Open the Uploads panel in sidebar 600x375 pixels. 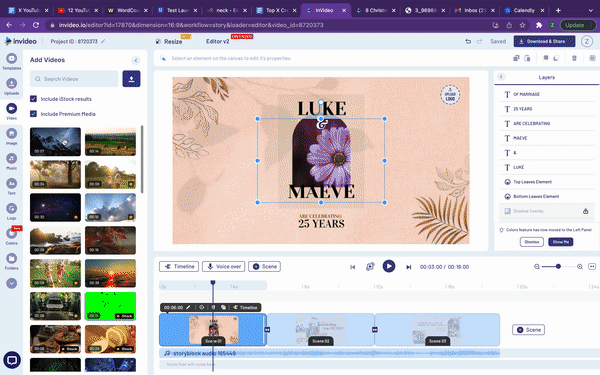coord(11,86)
